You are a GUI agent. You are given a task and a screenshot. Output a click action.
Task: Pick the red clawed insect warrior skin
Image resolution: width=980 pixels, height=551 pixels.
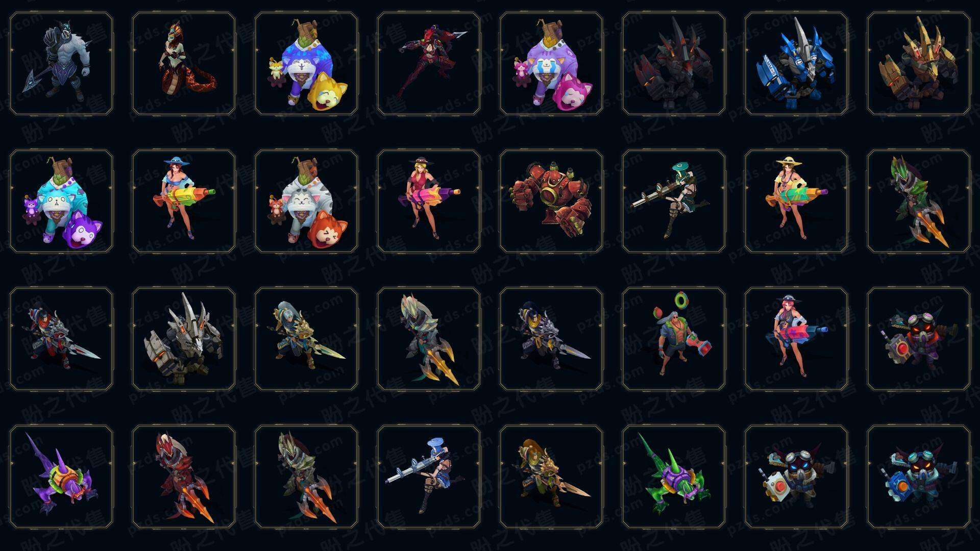pos(184,477)
